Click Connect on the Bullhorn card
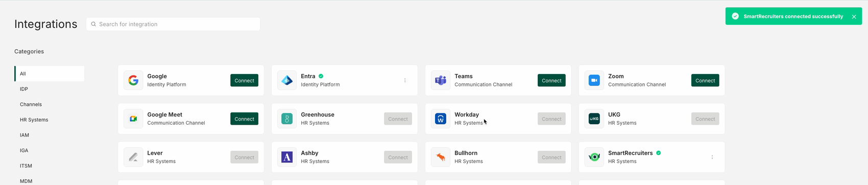Image resolution: width=868 pixels, height=185 pixels. pos(551,157)
